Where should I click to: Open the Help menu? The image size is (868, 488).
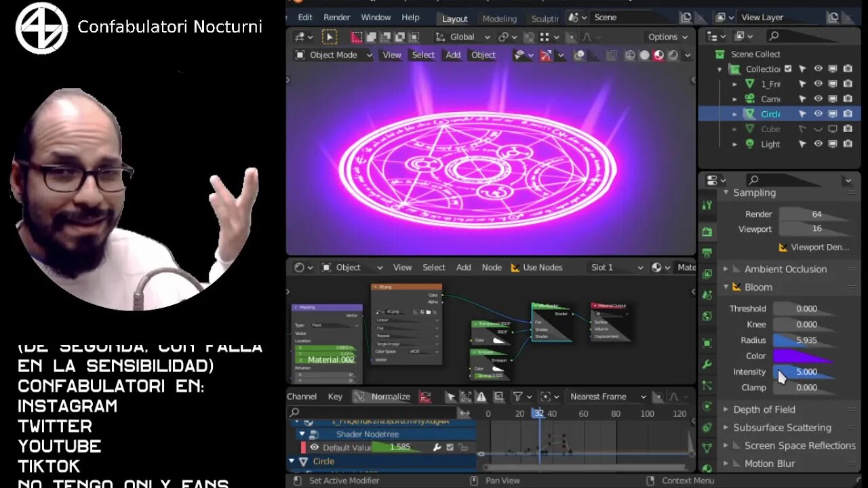tap(410, 18)
